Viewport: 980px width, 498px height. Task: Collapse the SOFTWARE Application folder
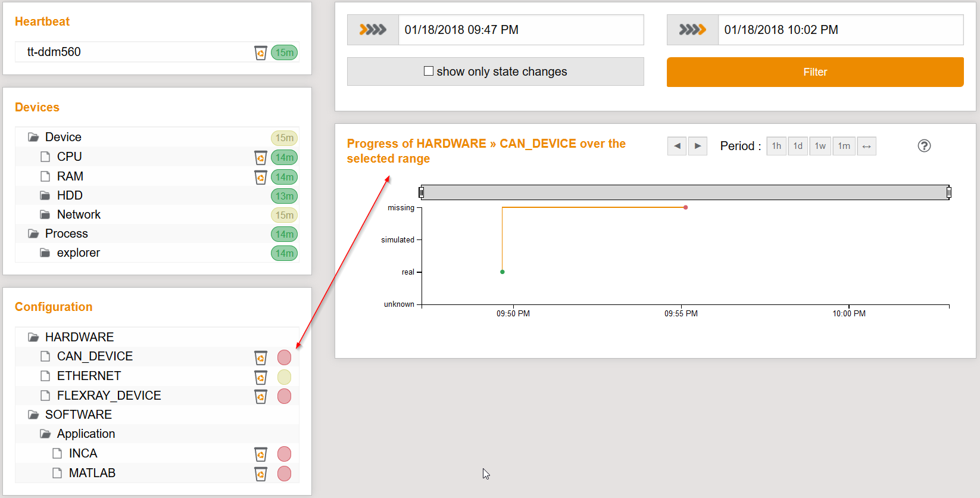tap(45, 434)
